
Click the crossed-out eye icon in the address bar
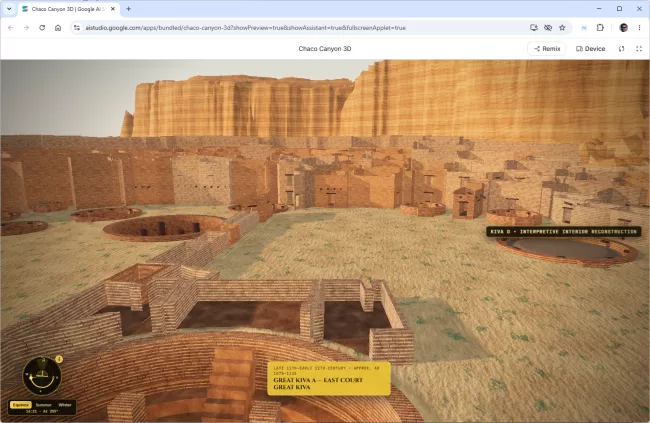548,28
